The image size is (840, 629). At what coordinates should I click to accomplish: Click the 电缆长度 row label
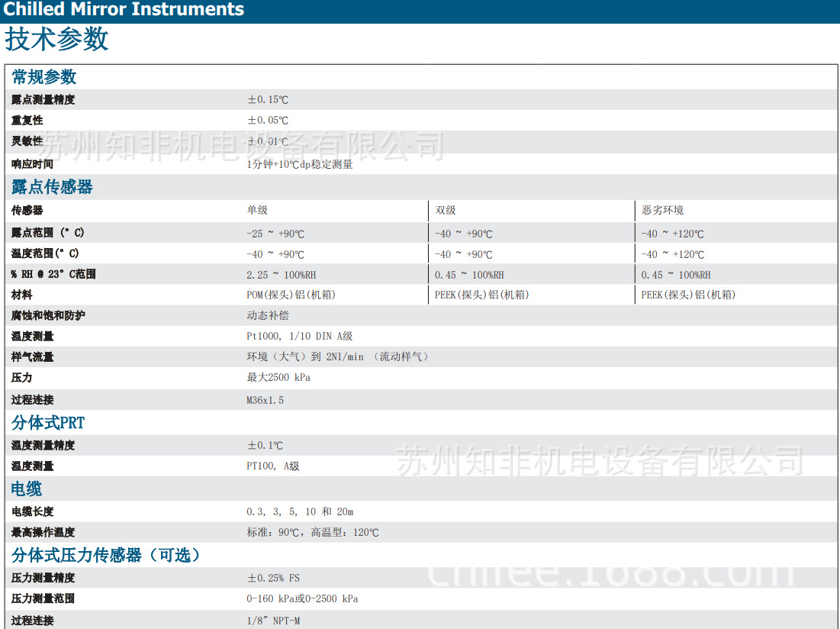32,511
